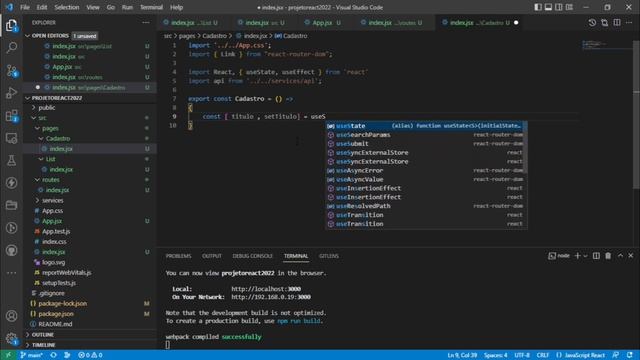640x360 pixels.
Task: Click the main branch in status bar
Action: pyautogui.click(x=31, y=355)
